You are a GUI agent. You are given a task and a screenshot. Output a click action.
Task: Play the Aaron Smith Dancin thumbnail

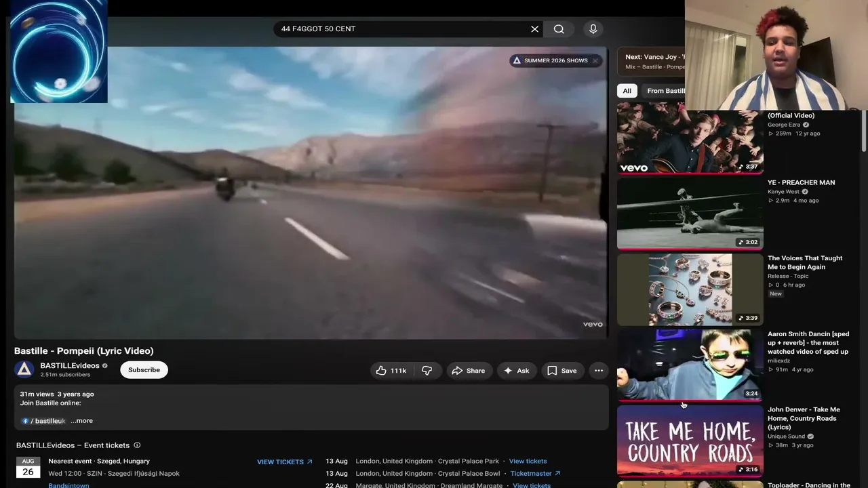690,365
